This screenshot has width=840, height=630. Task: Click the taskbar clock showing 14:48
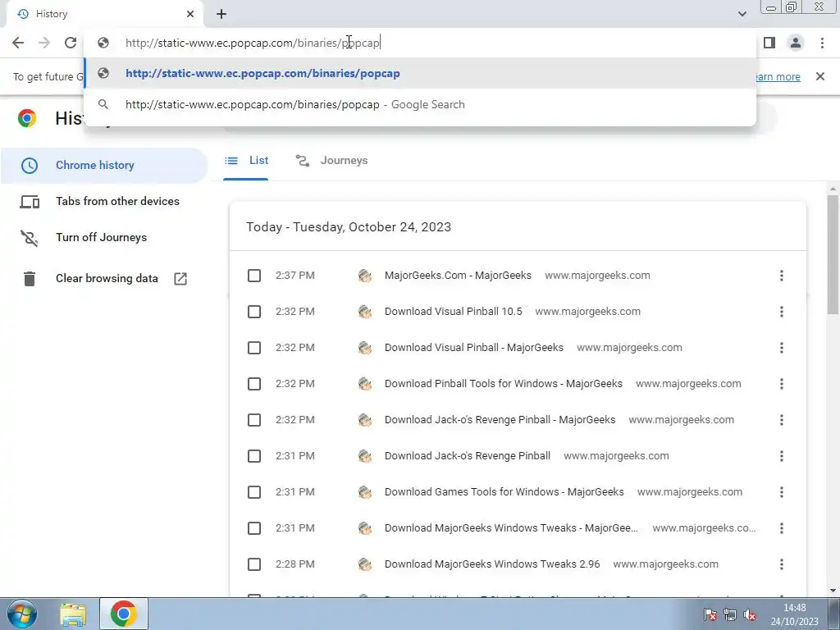pos(795,614)
